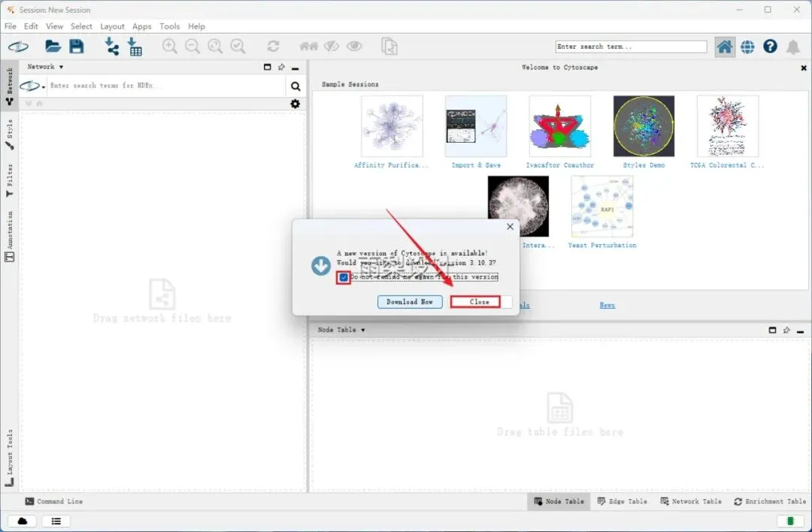Open the Tools menu
This screenshot has width=812, height=532.
point(169,26)
